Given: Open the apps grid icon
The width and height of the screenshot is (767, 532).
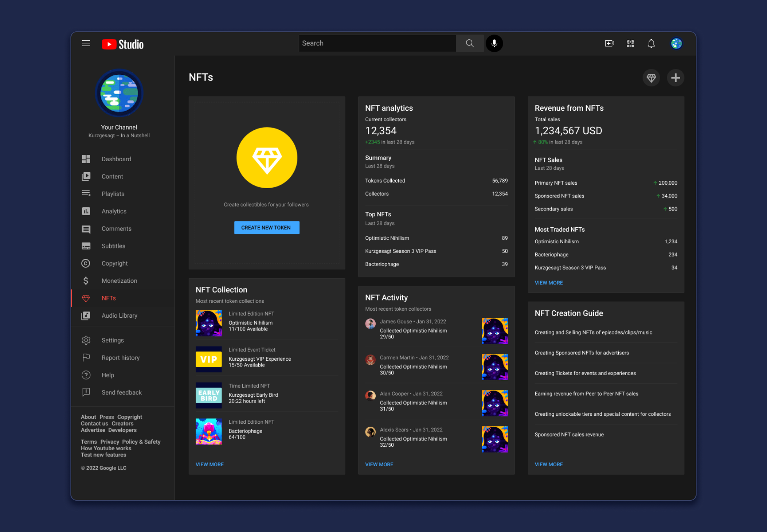Looking at the screenshot, I should coord(630,43).
